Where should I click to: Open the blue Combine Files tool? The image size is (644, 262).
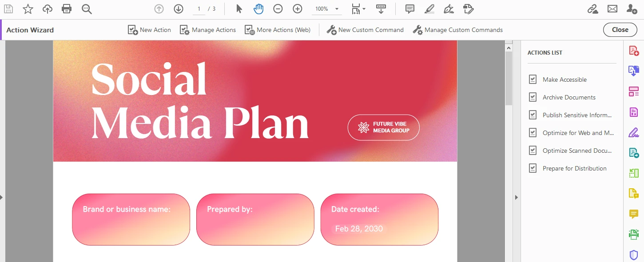[634, 71]
